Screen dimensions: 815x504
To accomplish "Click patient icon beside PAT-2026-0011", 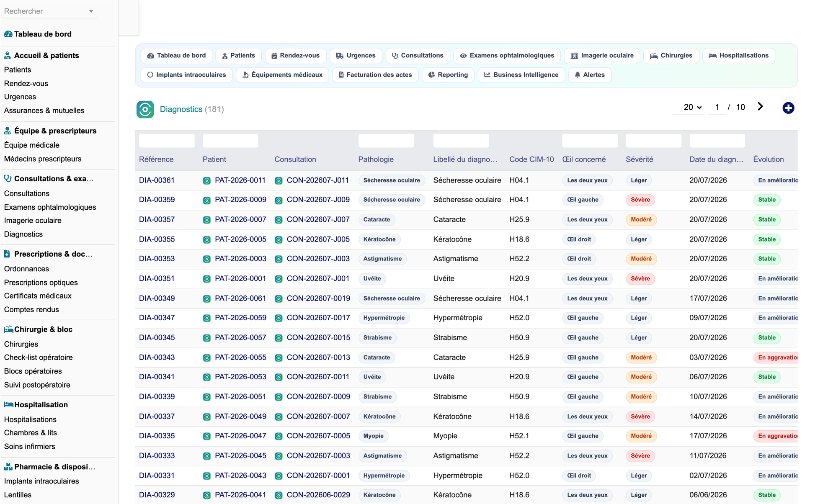I will pyautogui.click(x=207, y=181).
